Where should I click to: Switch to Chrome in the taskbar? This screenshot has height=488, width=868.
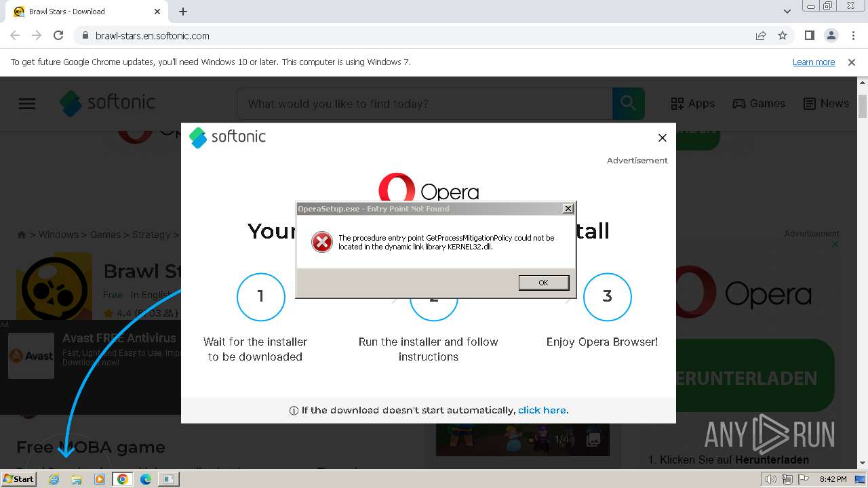(122, 479)
